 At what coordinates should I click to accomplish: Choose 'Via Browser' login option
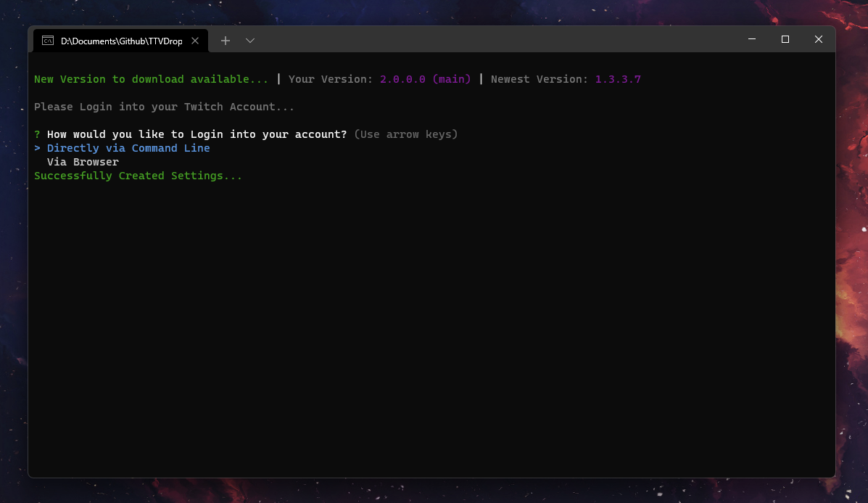[x=83, y=162]
